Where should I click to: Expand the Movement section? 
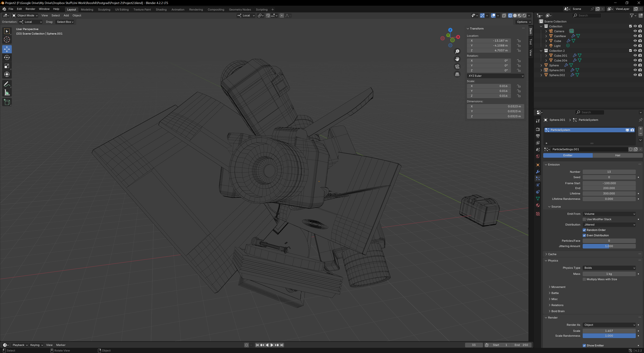pos(558,287)
